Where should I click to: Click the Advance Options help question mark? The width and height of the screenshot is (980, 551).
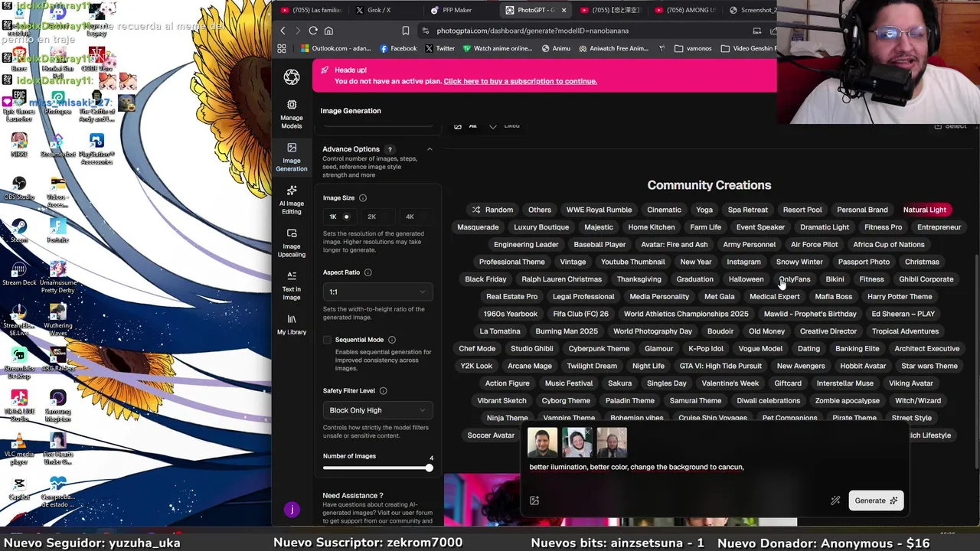[x=389, y=149]
